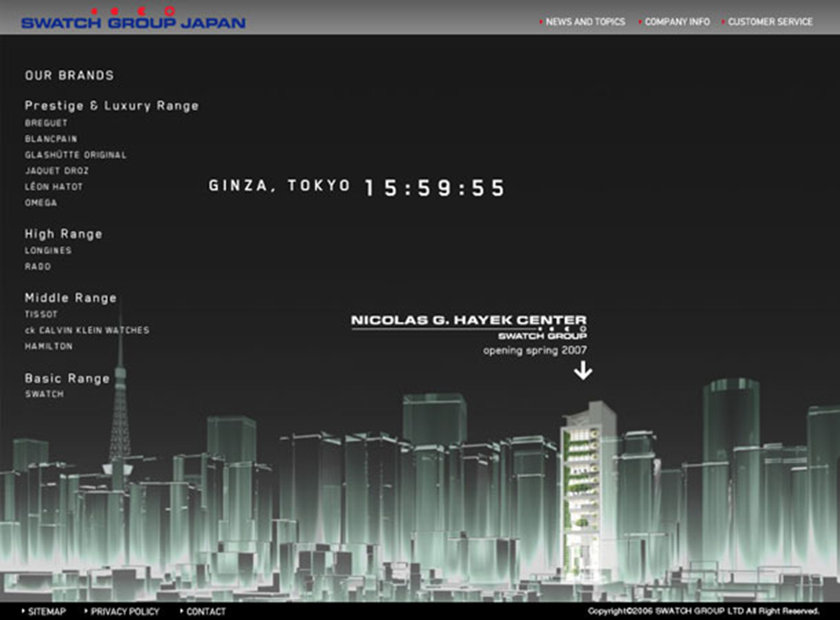Open the Blancpain brand page
Image resolution: width=840 pixels, height=620 pixels.
point(51,139)
